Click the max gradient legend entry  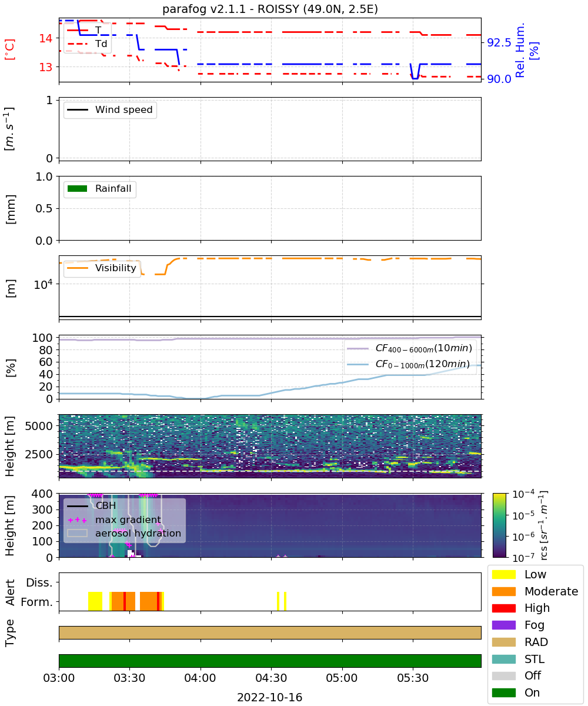click(x=114, y=519)
